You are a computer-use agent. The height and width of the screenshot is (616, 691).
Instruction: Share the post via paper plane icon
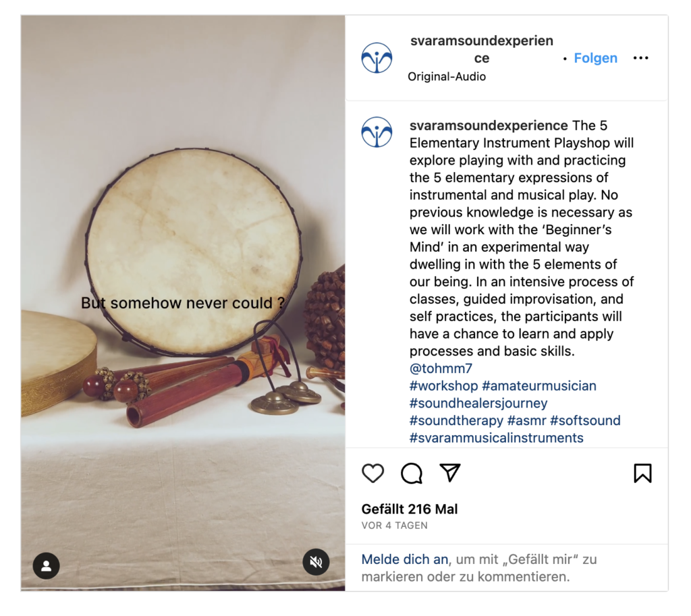click(450, 473)
